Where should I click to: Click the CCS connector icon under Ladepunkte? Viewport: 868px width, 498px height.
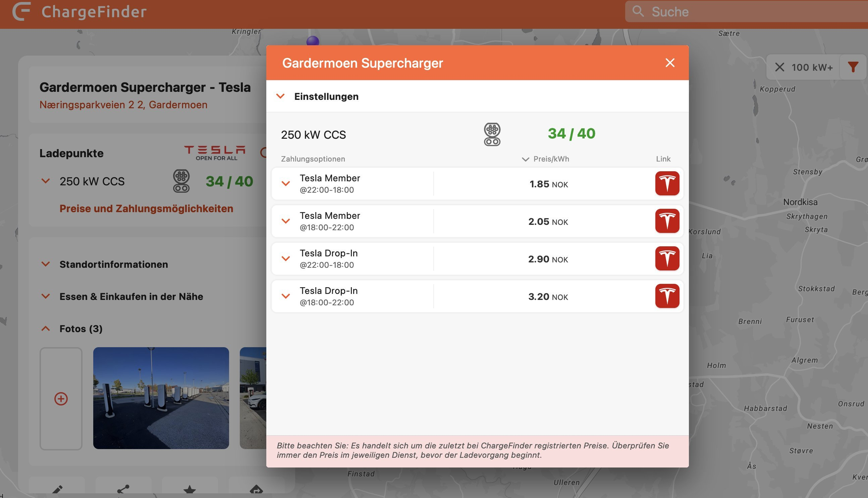click(181, 181)
